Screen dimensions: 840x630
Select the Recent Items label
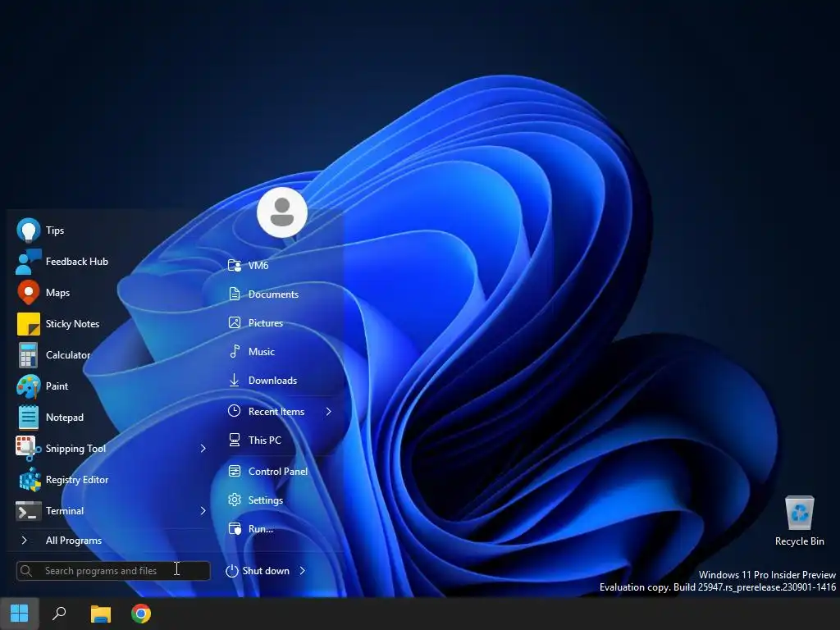[x=276, y=412]
